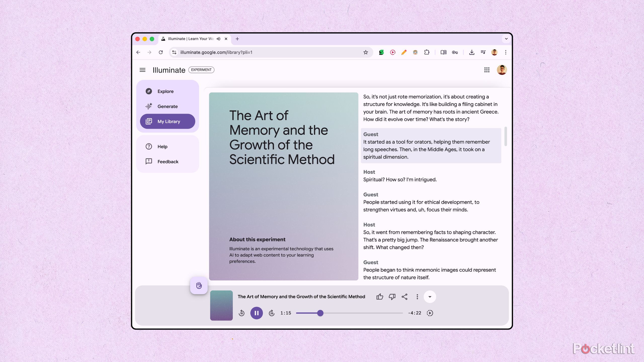The width and height of the screenshot is (644, 362).
Task: Open the Feedback form
Action: 168,162
